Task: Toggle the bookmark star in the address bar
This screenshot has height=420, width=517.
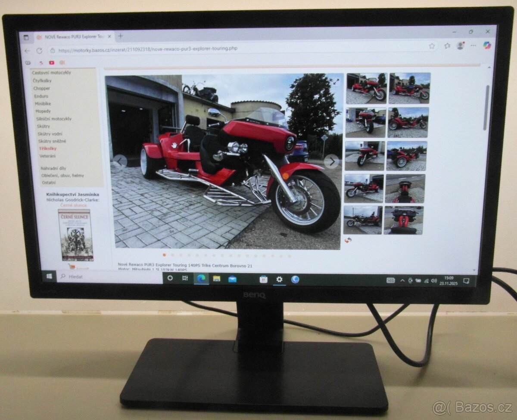Action: [432, 46]
